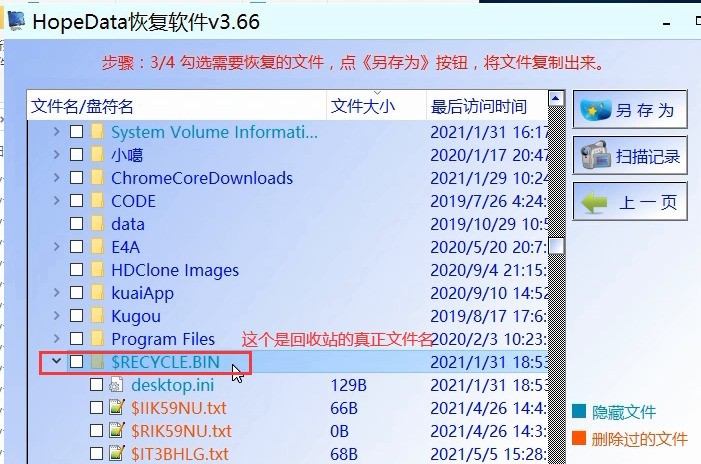Click the folder icon beside HDClone Images
The width and height of the screenshot is (701, 464).
click(97, 270)
